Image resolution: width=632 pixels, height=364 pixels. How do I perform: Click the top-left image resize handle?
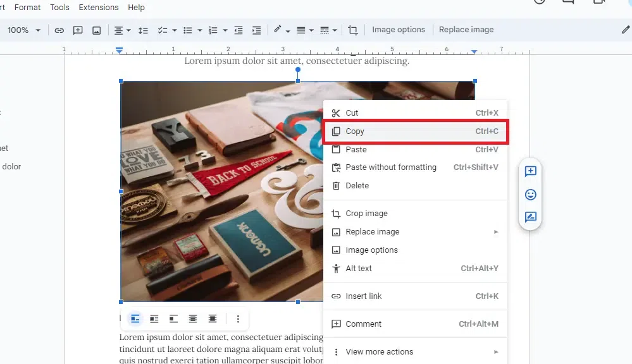pyautogui.click(x=121, y=82)
